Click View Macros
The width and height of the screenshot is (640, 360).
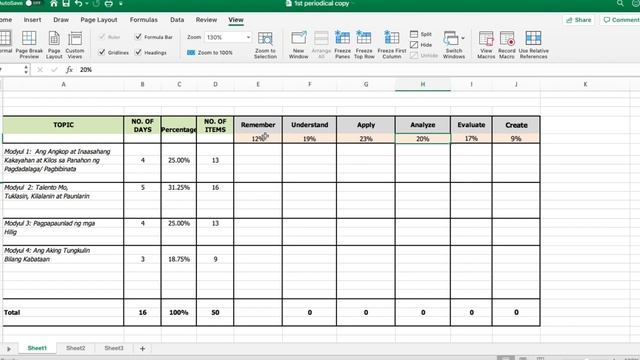point(486,44)
